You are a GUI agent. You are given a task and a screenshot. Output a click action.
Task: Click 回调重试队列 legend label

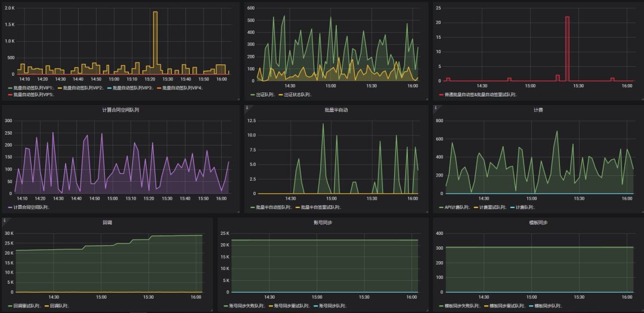[x=27, y=306]
